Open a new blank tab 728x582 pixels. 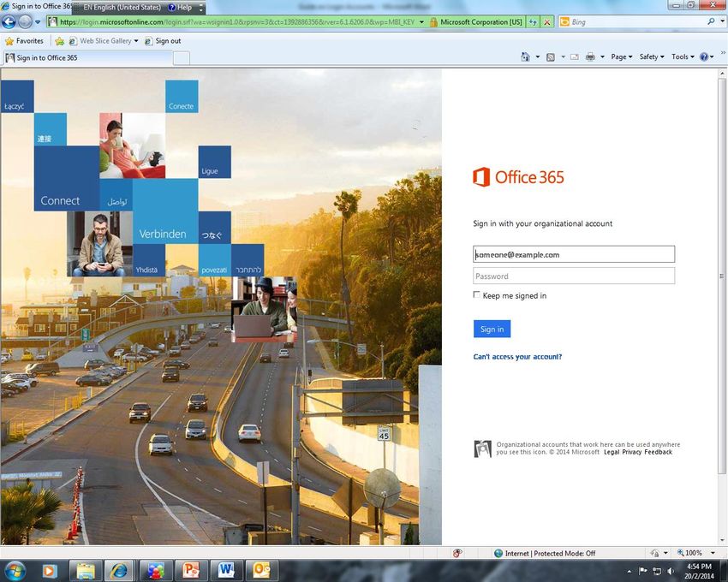[182, 58]
